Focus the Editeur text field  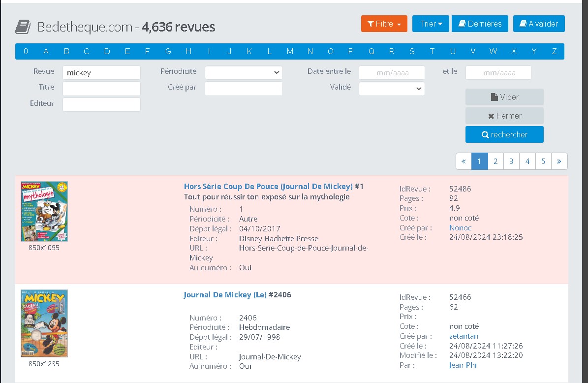[101, 104]
